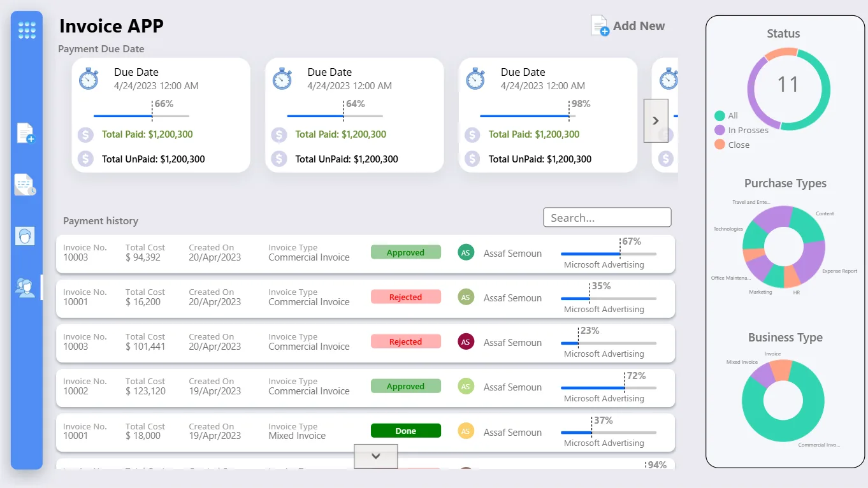Image resolution: width=868 pixels, height=488 pixels.
Task: Click the 67% progress bar in payment history
Action: (609, 254)
